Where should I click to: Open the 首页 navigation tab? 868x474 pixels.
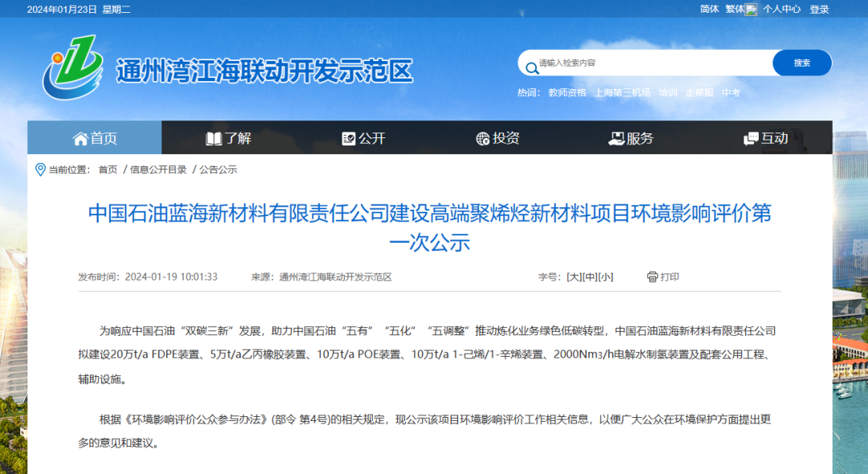[95, 137]
